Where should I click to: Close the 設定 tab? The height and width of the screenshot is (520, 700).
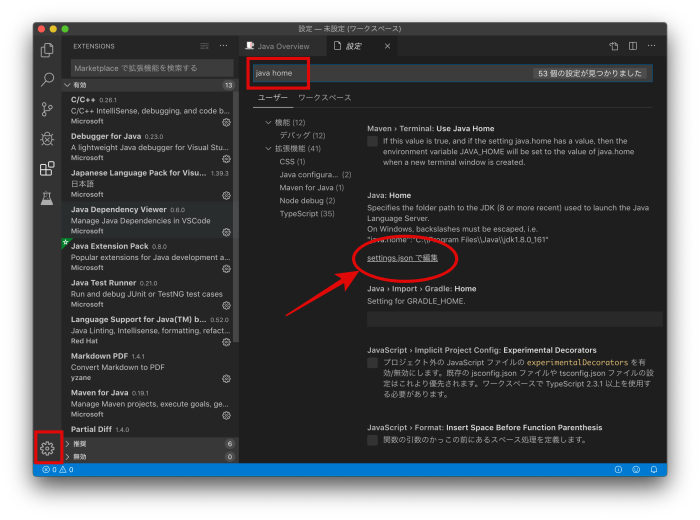pyautogui.click(x=387, y=46)
